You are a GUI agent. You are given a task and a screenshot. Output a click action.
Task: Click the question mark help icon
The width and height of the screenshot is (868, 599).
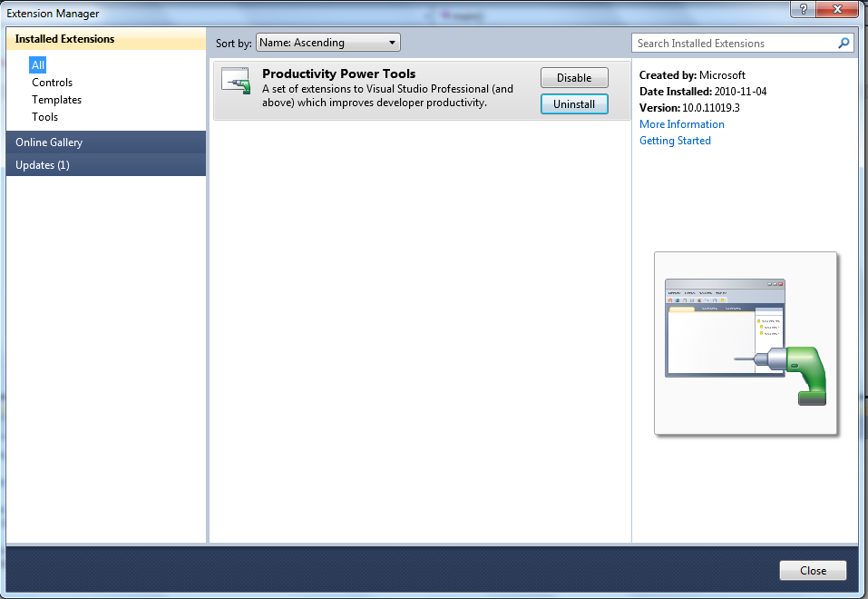pos(803,9)
